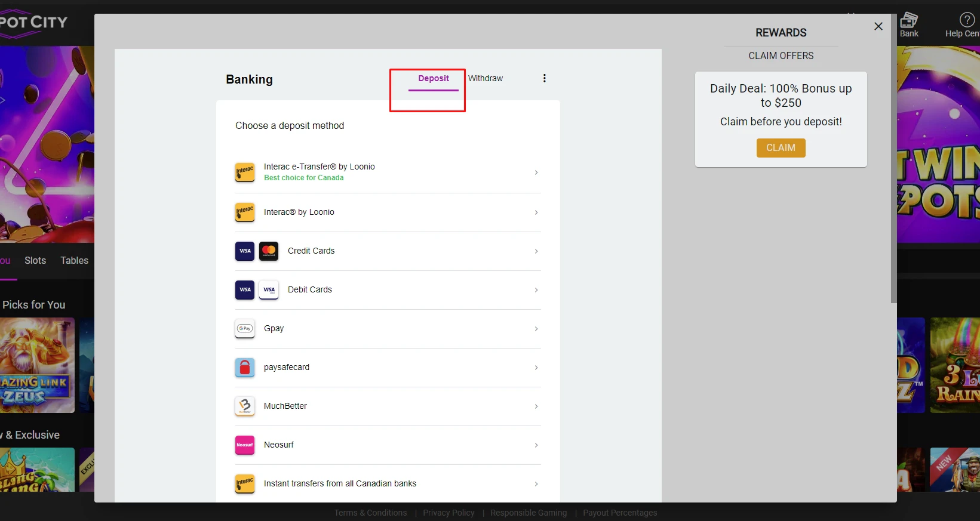Open the Privacy Policy link

tap(448, 513)
